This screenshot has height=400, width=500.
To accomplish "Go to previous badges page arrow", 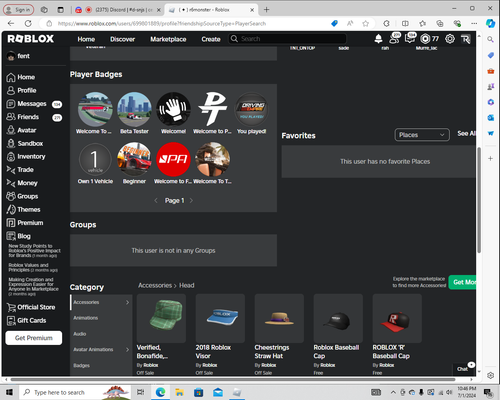I will (156, 201).
